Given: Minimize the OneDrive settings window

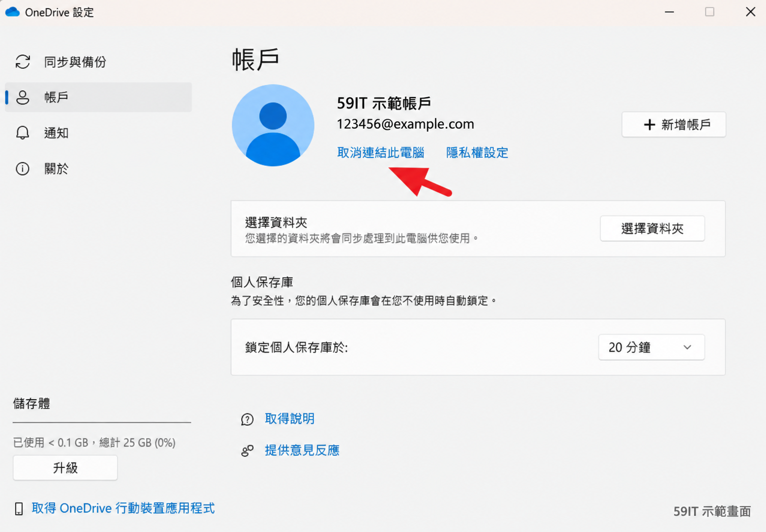Looking at the screenshot, I should tap(669, 12).
